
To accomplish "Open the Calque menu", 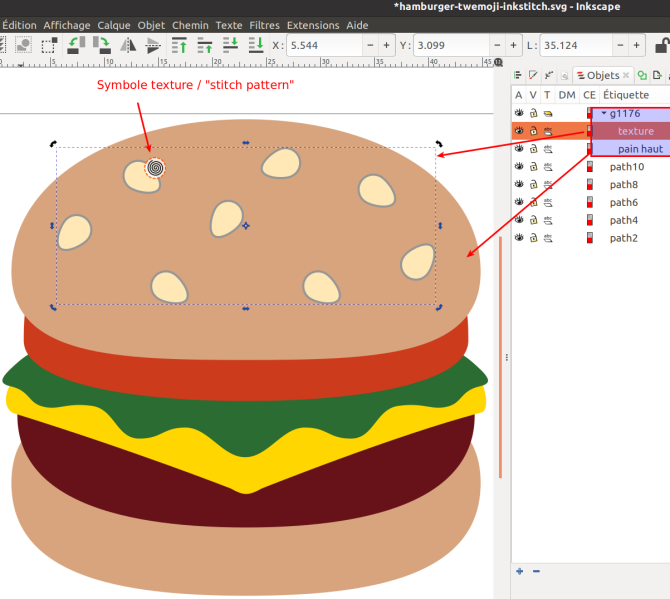I will tap(114, 25).
